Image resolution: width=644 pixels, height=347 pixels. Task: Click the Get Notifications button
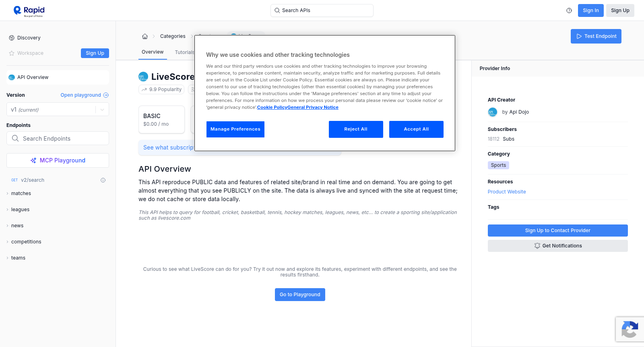(558, 246)
